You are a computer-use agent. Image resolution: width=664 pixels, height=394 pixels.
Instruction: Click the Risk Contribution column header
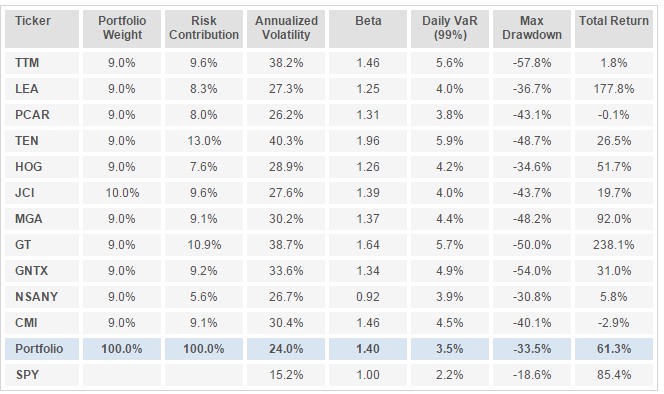coord(204,29)
